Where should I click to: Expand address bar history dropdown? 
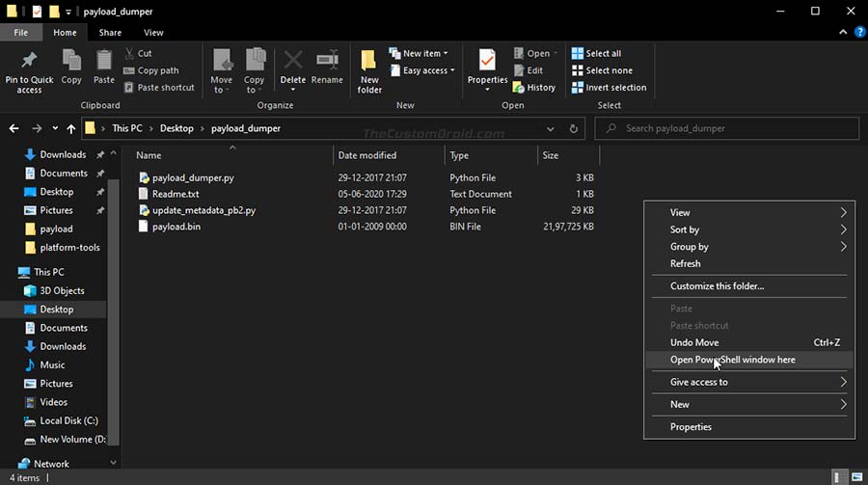coord(551,128)
